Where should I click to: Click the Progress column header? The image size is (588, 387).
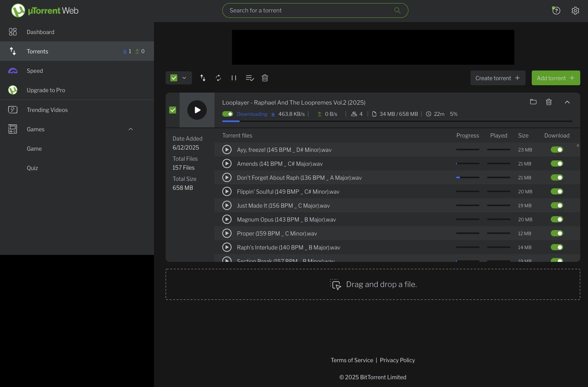click(x=468, y=135)
